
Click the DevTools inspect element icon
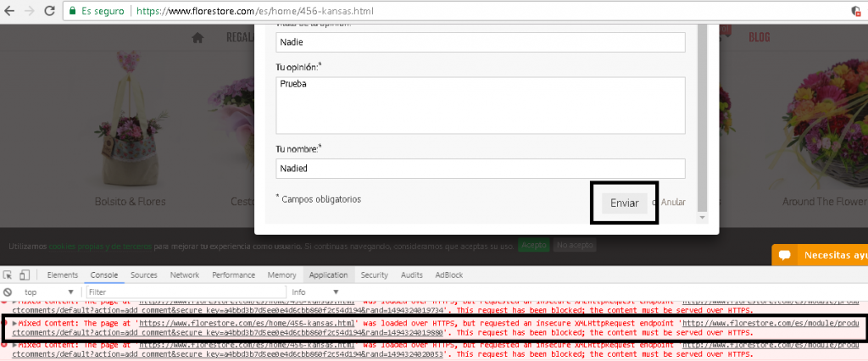[x=8, y=275]
